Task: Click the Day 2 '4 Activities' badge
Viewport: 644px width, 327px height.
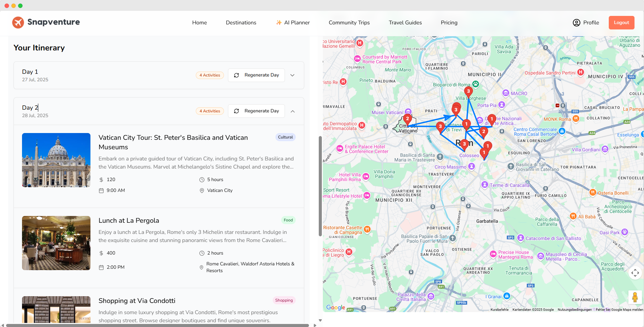Action: [x=210, y=111]
